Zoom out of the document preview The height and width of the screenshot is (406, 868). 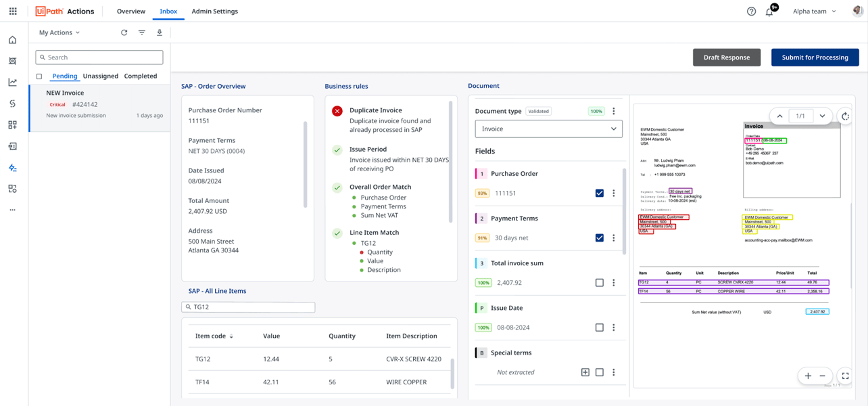point(823,376)
